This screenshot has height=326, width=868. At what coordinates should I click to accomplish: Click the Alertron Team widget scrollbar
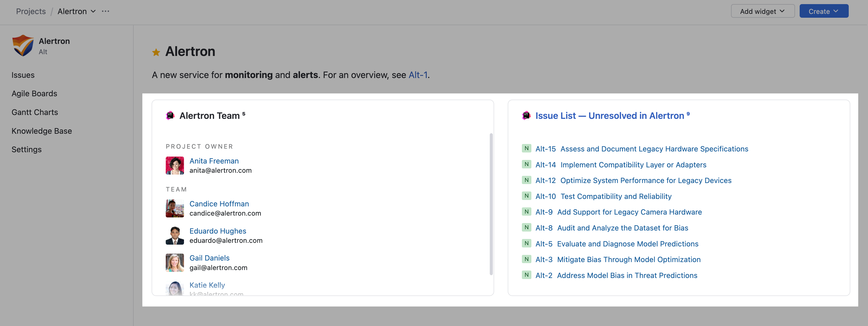[491, 204]
